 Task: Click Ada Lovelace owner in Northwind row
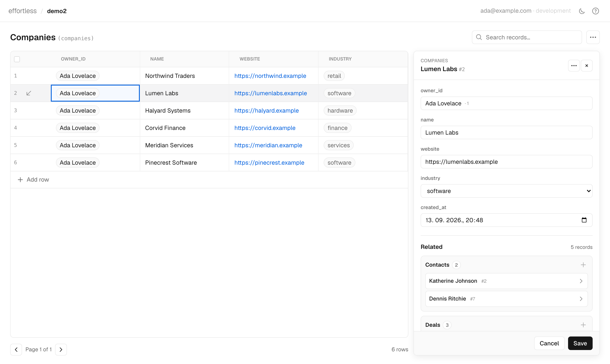78,76
